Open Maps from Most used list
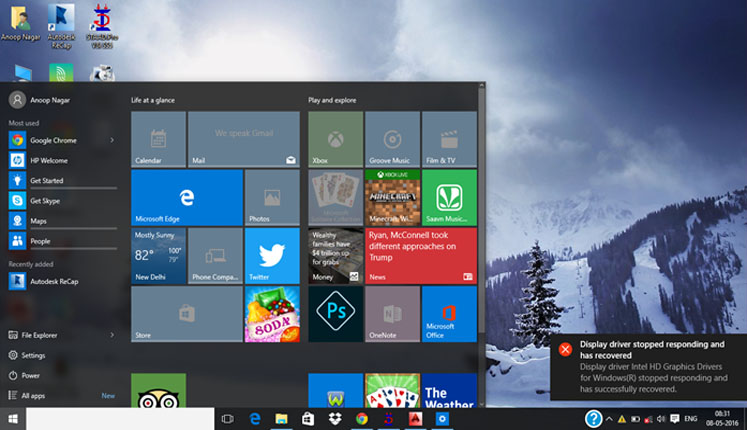Image resolution: width=747 pixels, height=430 pixels. 62,221
